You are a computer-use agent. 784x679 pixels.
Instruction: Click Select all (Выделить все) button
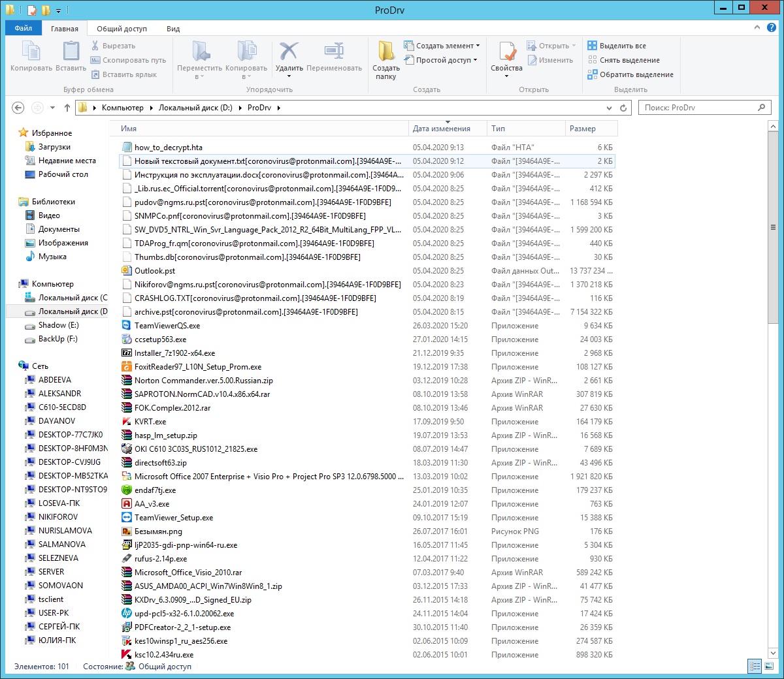(622, 46)
